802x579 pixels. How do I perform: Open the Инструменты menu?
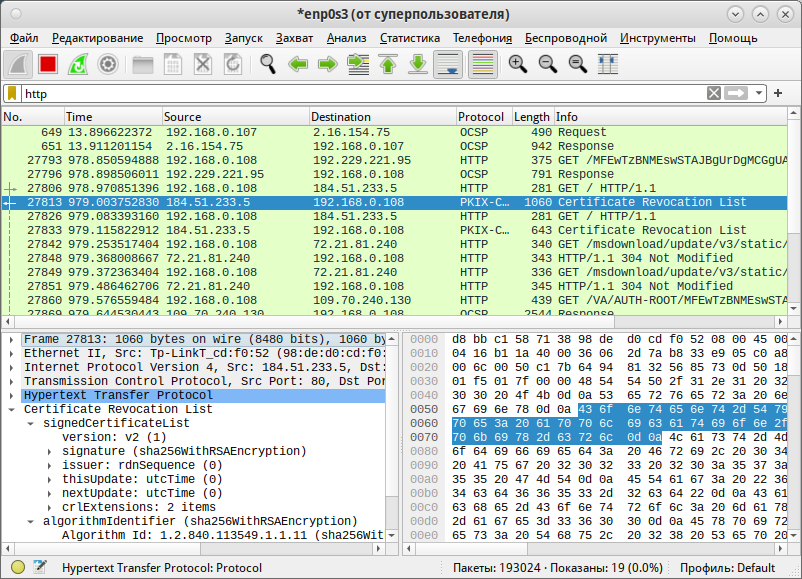(658, 38)
